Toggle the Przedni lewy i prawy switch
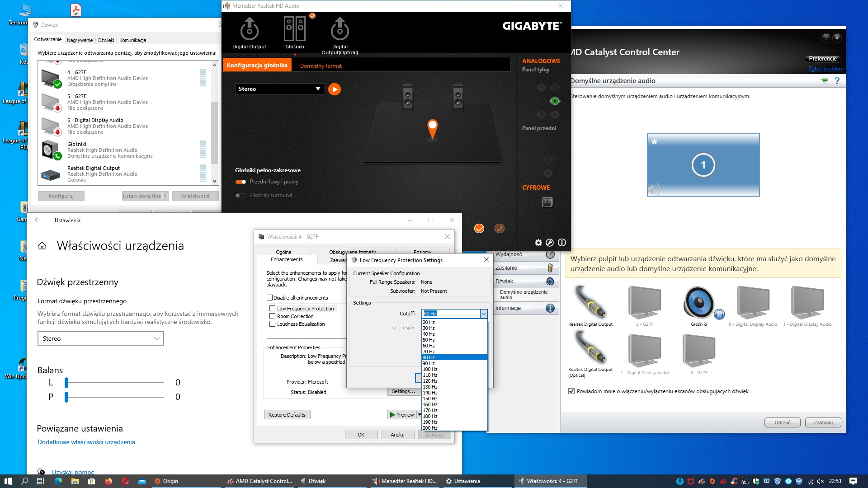 [240, 181]
